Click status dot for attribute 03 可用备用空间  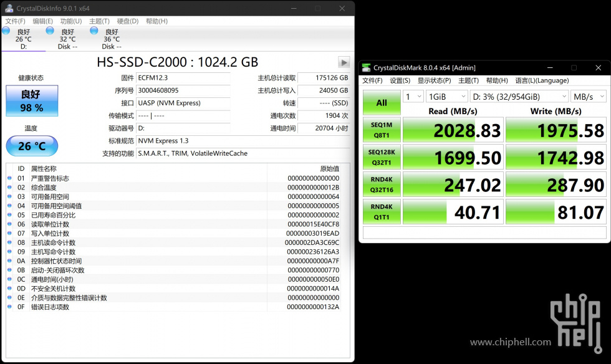10,196
